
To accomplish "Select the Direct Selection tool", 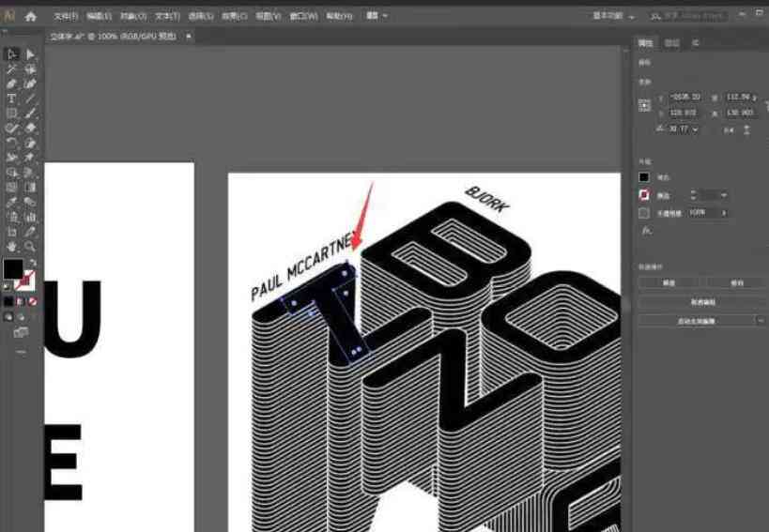I will 30,54.
